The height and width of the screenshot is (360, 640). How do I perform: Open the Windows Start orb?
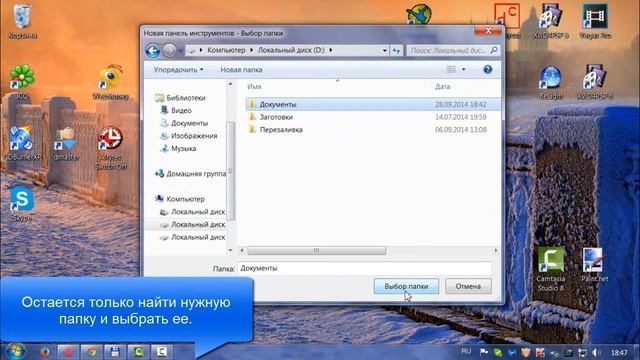16,351
